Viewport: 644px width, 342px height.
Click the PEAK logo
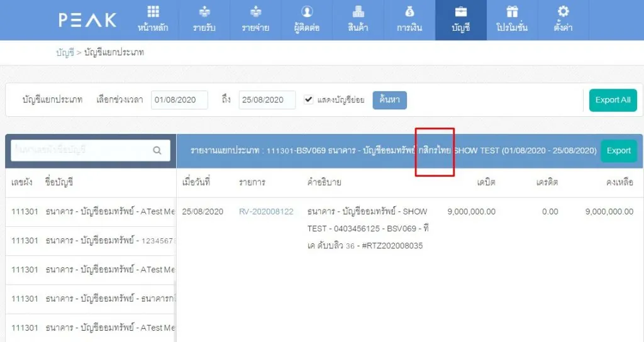coord(87,19)
